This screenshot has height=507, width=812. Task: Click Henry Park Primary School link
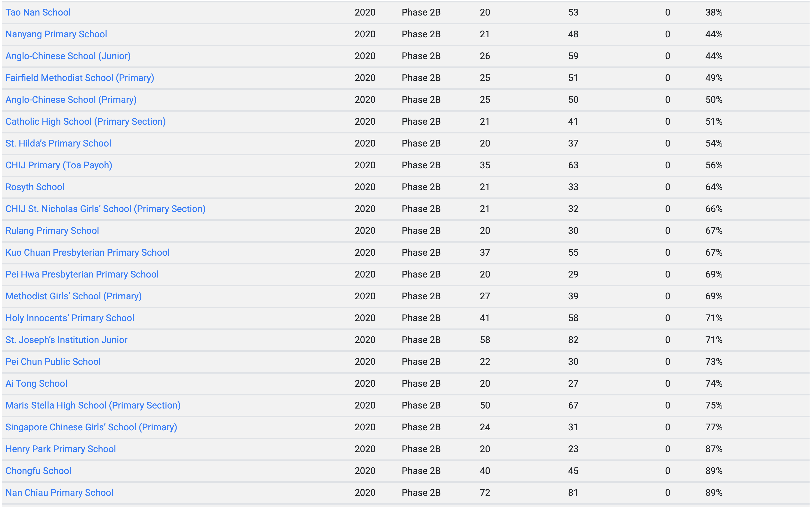[x=60, y=449]
